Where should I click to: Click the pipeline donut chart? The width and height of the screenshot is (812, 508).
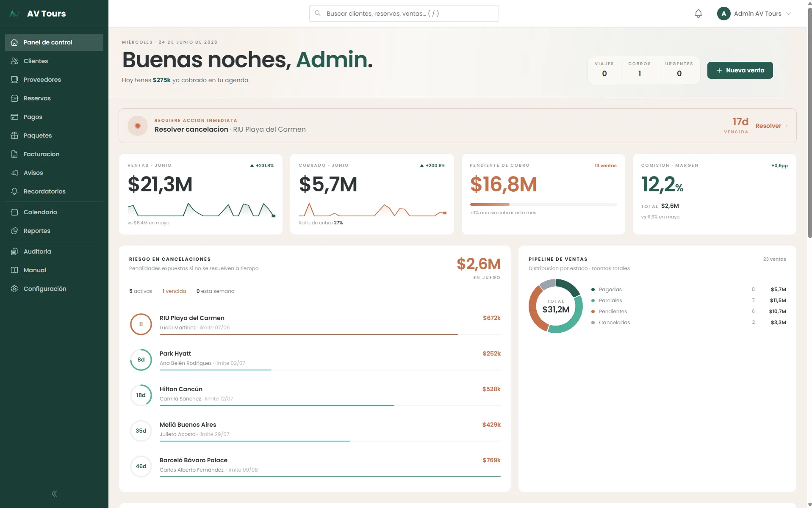(x=556, y=306)
